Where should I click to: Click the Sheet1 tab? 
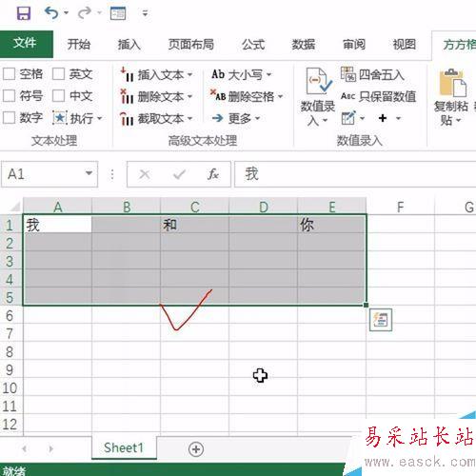coord(124,447)
